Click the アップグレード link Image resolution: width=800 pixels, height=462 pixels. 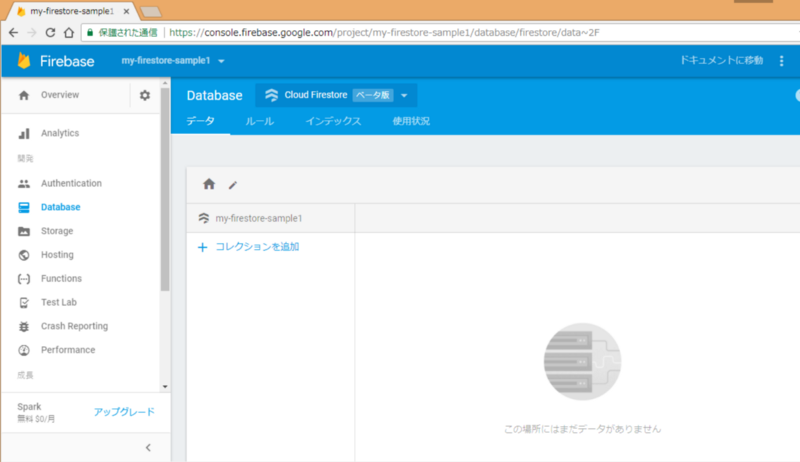(x=124, y=412)
